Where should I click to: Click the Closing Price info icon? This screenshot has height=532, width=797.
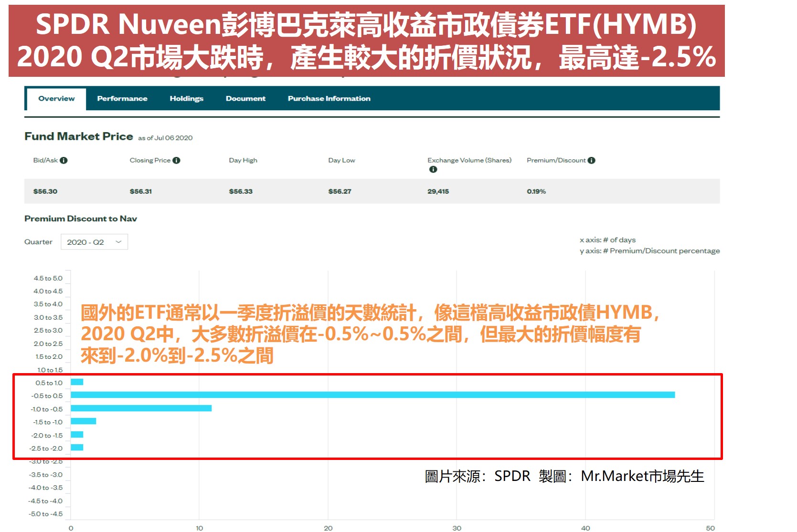[176, 160]
